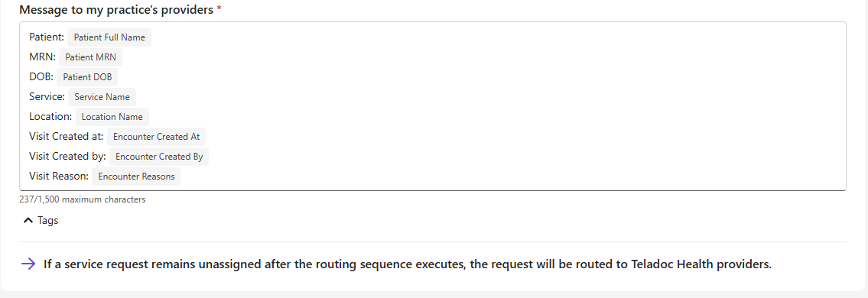The height and width of the screenshot is (298, 868).
Task: Toggle the Tags expander label
Action: 47,221
